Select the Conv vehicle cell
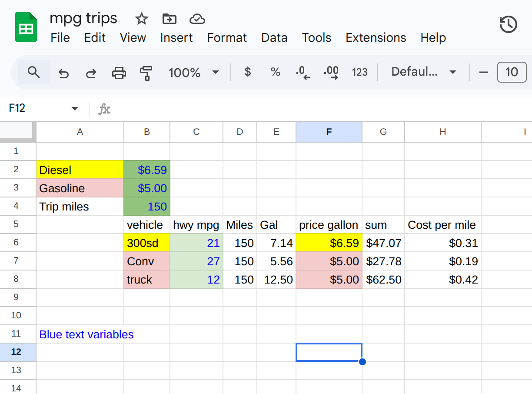 (x=147, y=261)
